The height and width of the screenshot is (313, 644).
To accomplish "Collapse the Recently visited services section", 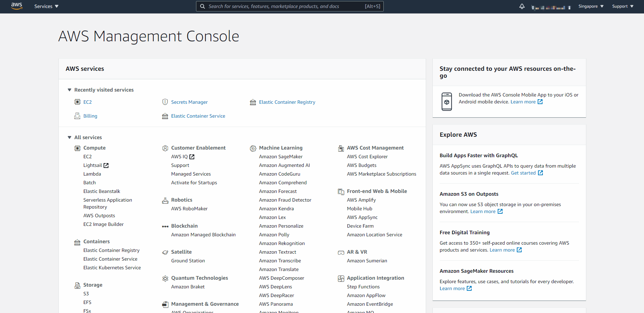I will 70,90.
